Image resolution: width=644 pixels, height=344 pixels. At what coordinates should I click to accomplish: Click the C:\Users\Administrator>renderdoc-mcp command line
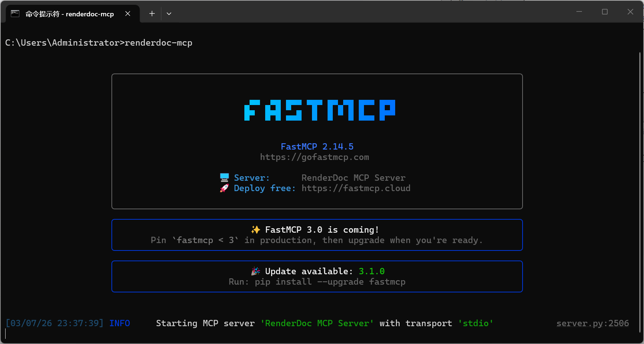point(99,43)
